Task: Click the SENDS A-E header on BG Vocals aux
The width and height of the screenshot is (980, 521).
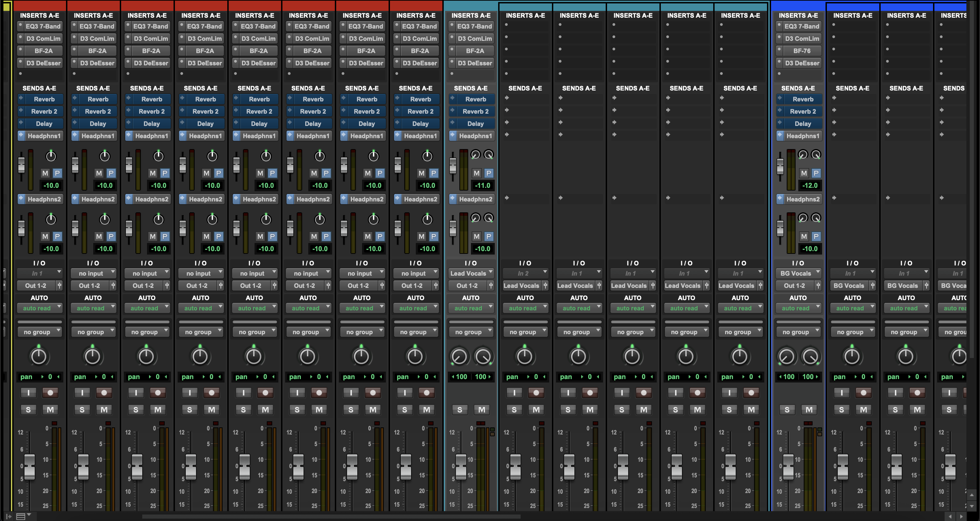Action: [798, 88]
